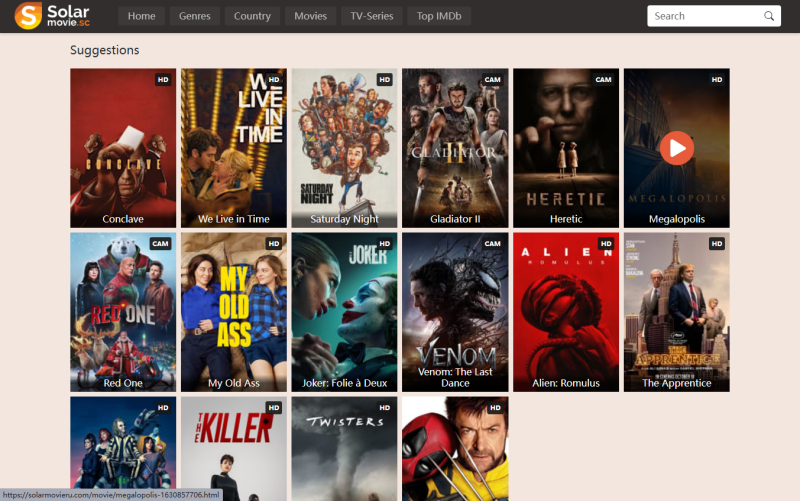Click The Apprentice title link
This screenshot has width=800, height=501.
677,383
